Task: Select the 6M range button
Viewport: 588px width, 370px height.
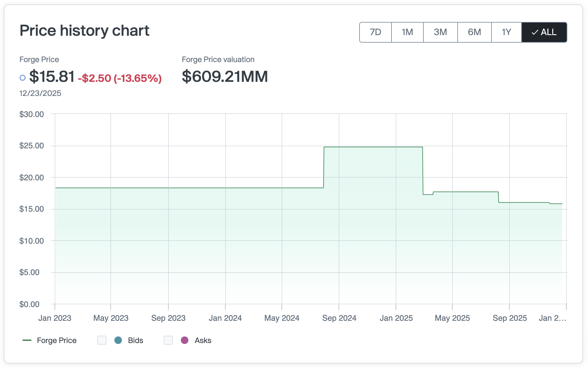Action: pyautogui.click(x=474, y=32)
